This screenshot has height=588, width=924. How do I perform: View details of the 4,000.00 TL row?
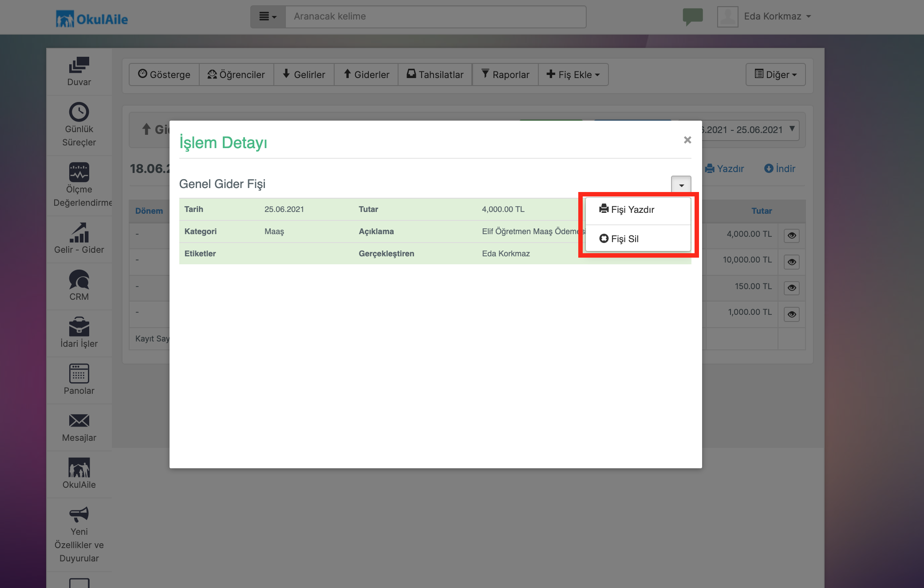(792, 235)
